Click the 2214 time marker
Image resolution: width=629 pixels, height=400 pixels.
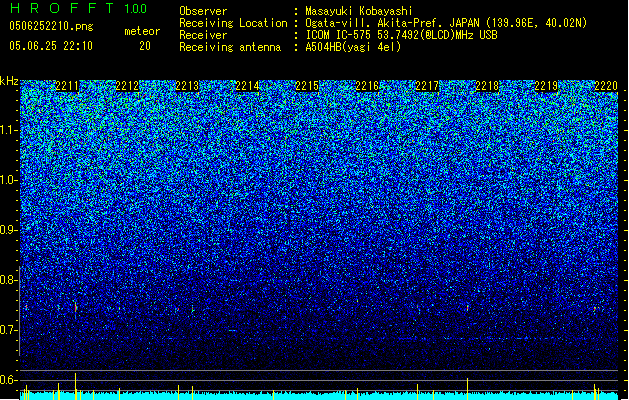[247, 86]
